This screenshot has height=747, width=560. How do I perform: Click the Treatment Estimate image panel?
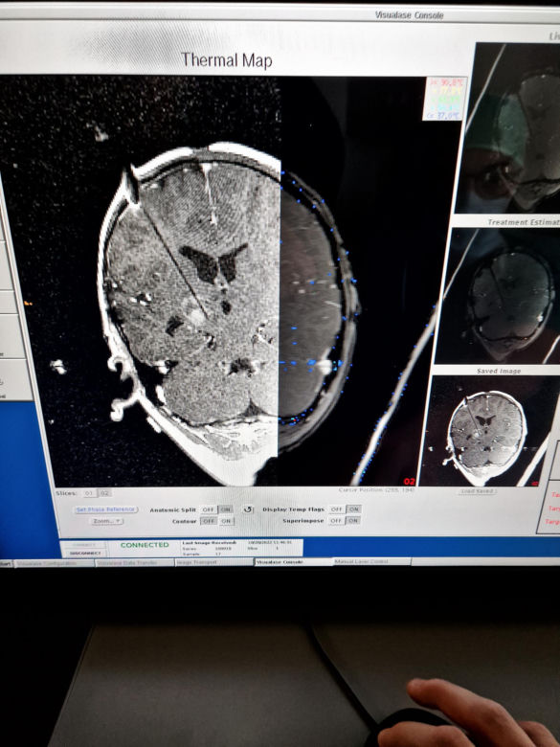pos(498,295)
